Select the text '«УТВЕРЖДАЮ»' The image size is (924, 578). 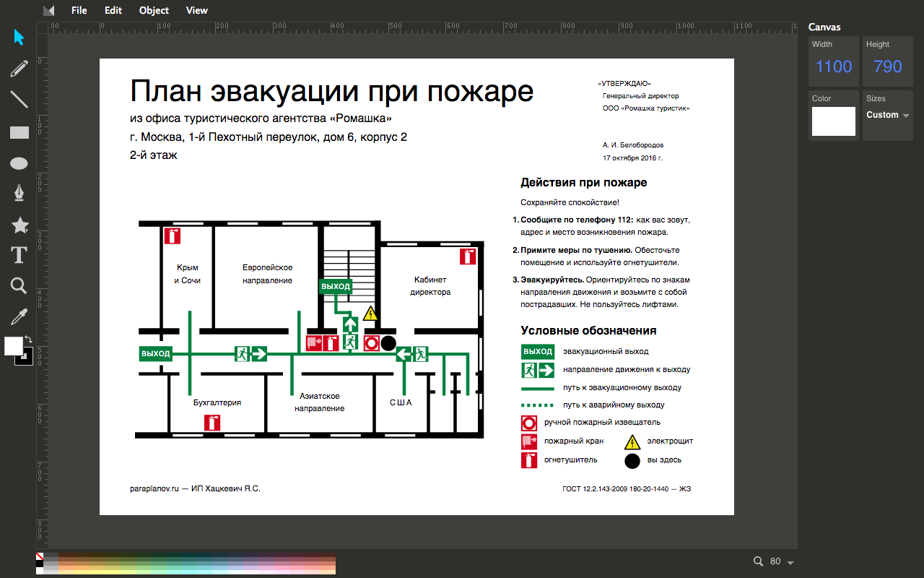click(624, 84)
